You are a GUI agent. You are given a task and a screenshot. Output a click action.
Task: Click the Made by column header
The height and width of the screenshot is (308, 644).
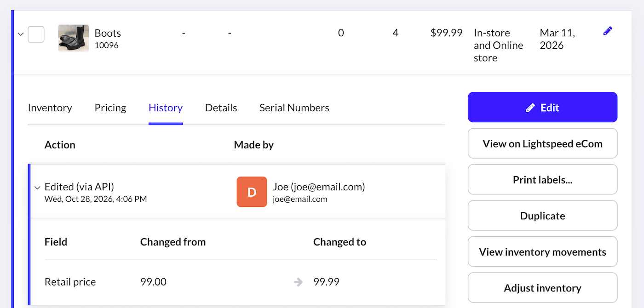(254, 145)
